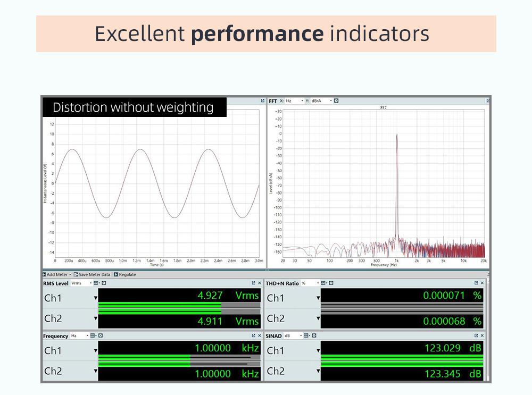The image size is (532, 395).
Task: Click the Regulate play icon
Action: 116,275
